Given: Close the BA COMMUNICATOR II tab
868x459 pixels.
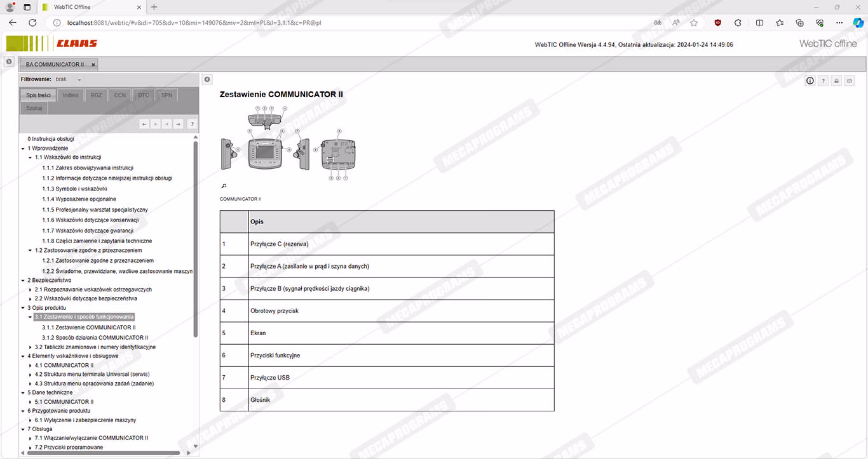Looking at the screenshot, I should pos(93,65).
